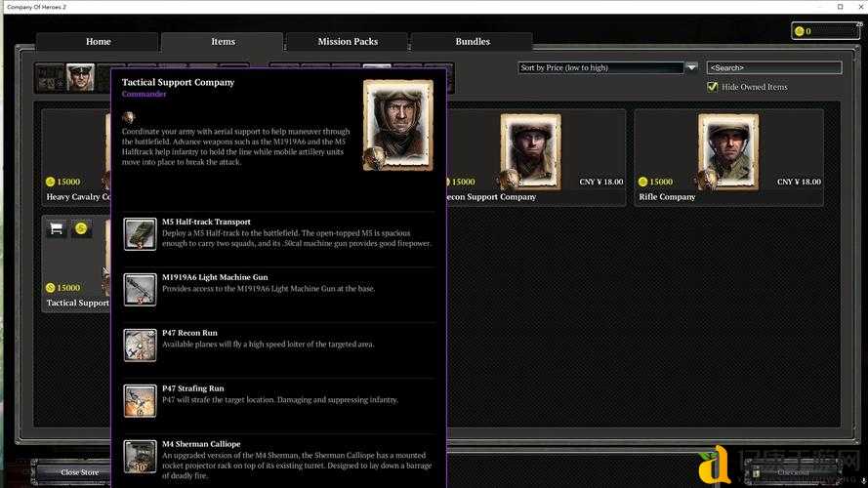Maximize the Company Of Heroes 2 window

point(840,7)
